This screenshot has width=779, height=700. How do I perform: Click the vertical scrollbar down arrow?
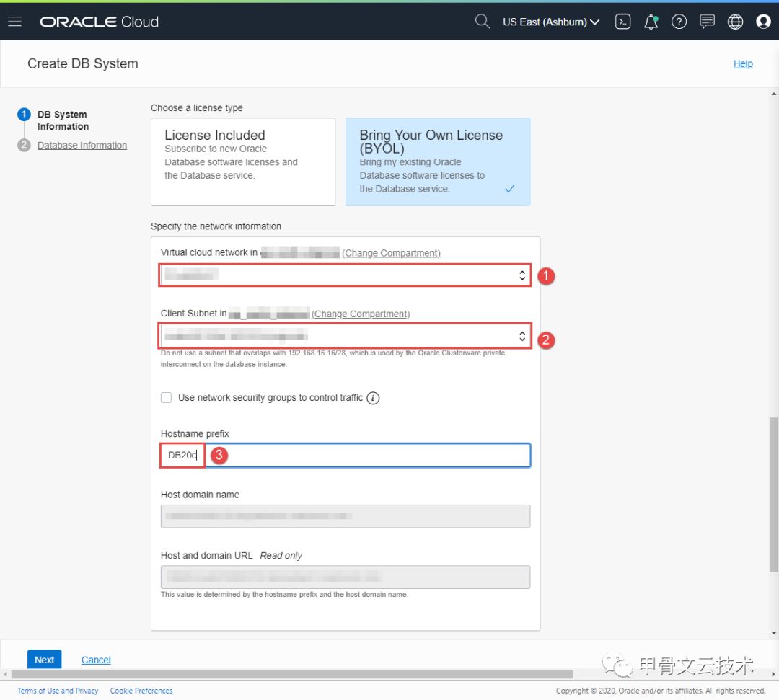tap(773, 633)
